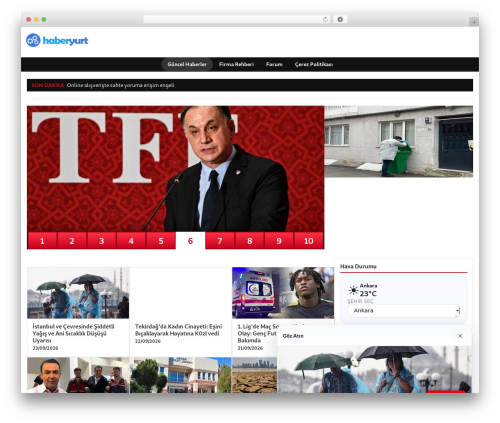This screenshot has height=423, width=500.
Task: Open the side image with green trash bin
Action: [x=399, y=141]
